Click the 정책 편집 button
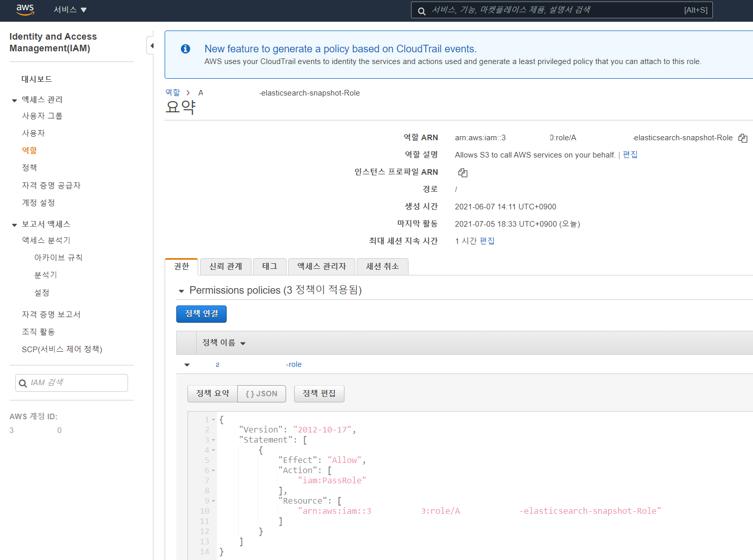Image resolution: width=753 pixels, height=560 pixels. click(319, 394)
